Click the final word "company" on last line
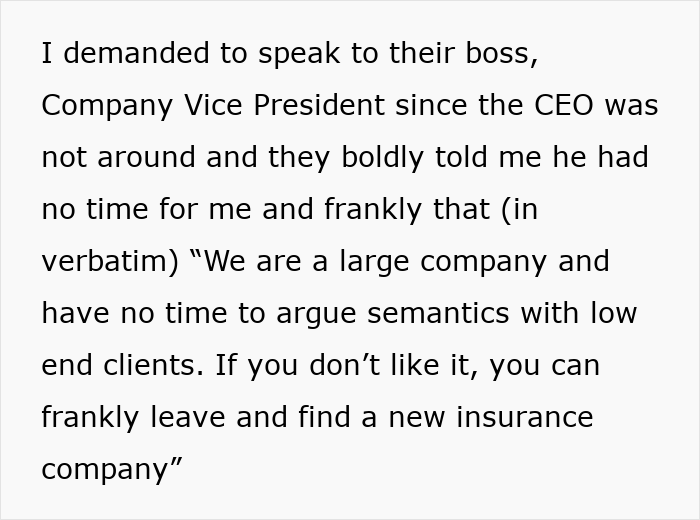The height and width of the screenshot is (520, 700). point(106,469)
